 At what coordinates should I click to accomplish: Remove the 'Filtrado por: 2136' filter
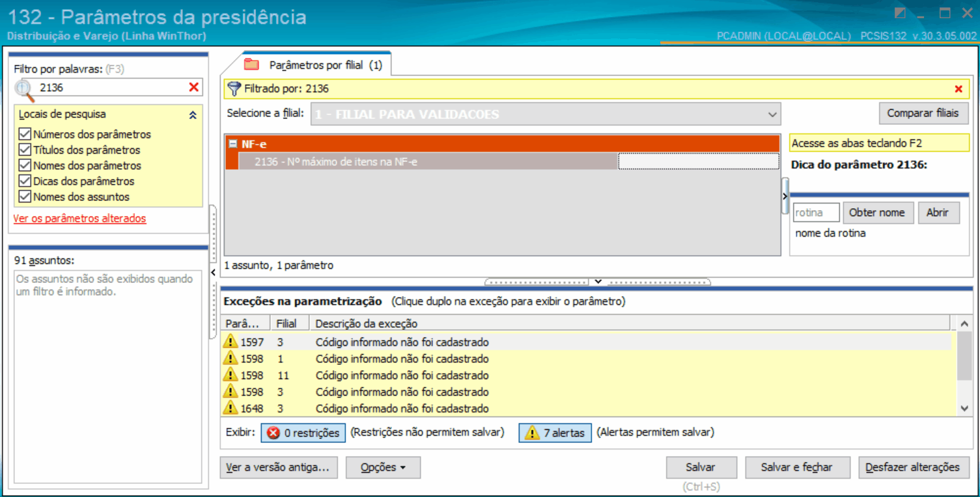click(x=959, y=88)
